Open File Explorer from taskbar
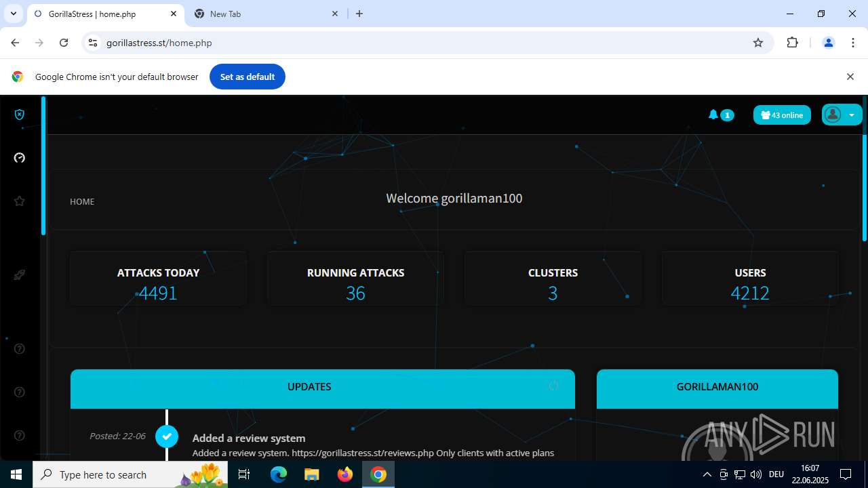The width and height of the screenshot is (868, 488). [312, 474]
